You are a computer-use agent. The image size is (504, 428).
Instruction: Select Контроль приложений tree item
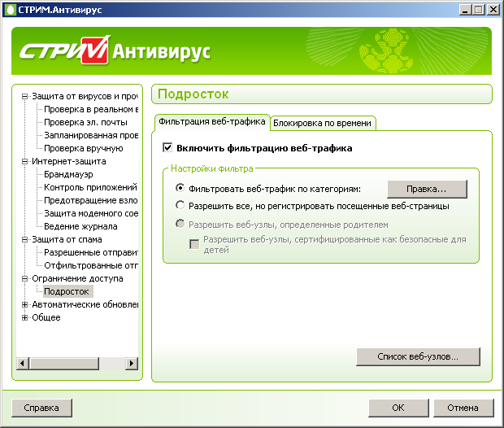90,187
